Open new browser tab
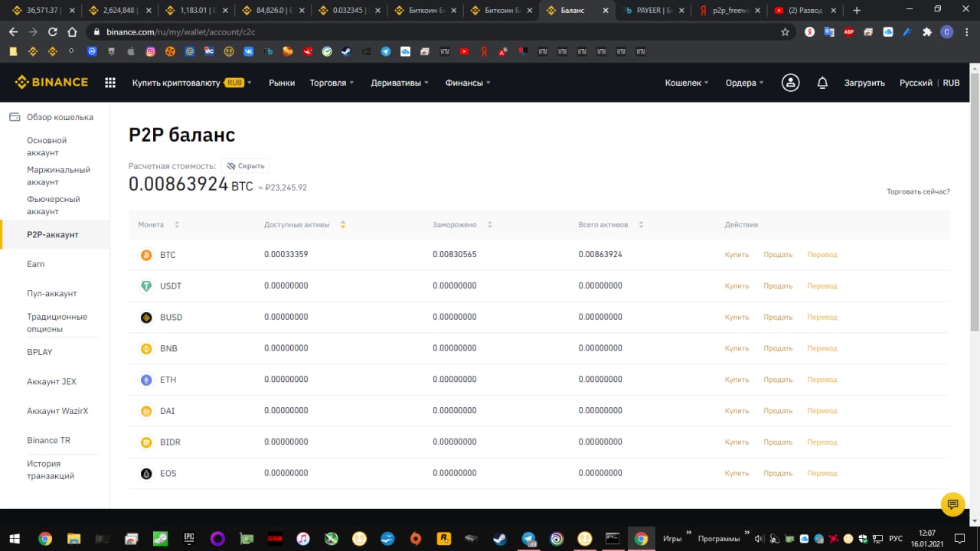Image resolution: width=980 pixels, height=551 pixels. pyautogui.click(x=857, y=10)
